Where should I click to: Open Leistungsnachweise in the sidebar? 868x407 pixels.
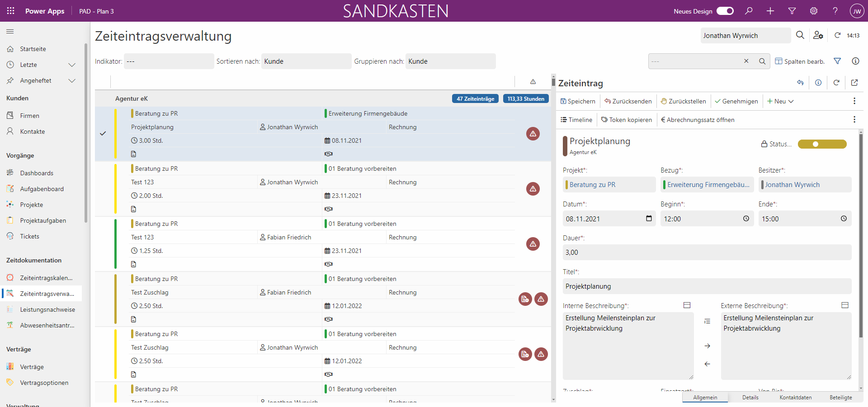(x=47, y=309)
